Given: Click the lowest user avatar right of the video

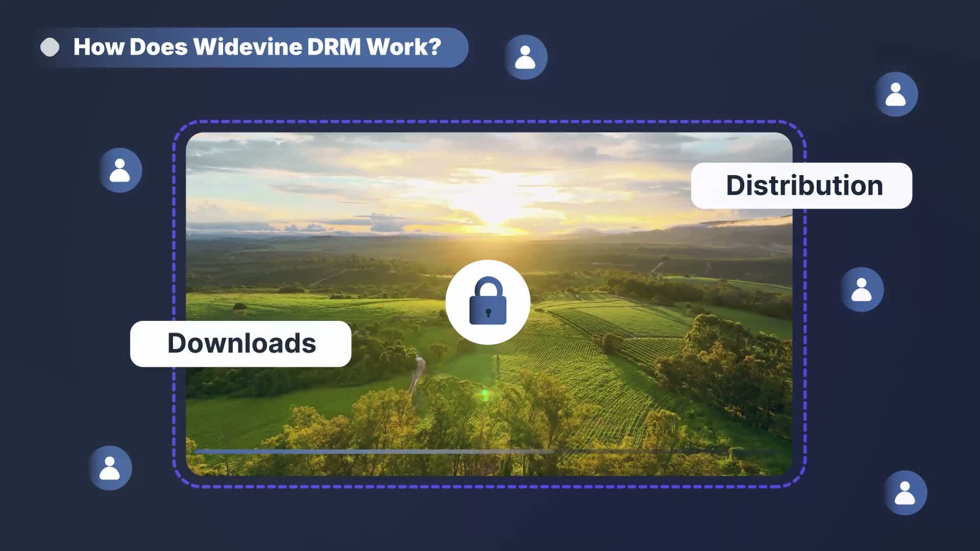Looking at the screenshot, I should pos(905,493).
